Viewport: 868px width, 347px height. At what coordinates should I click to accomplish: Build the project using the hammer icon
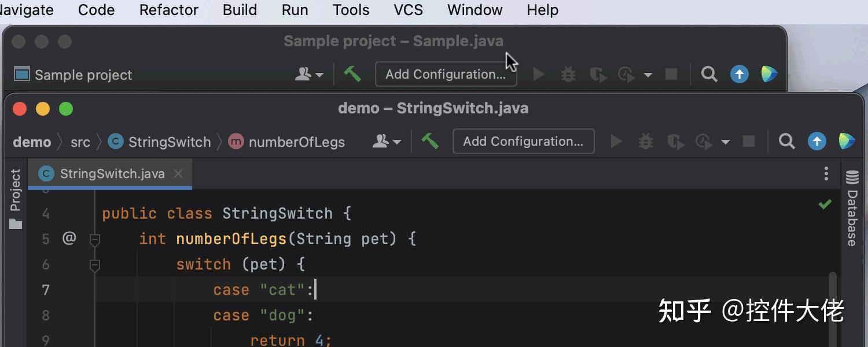point(430,141)
